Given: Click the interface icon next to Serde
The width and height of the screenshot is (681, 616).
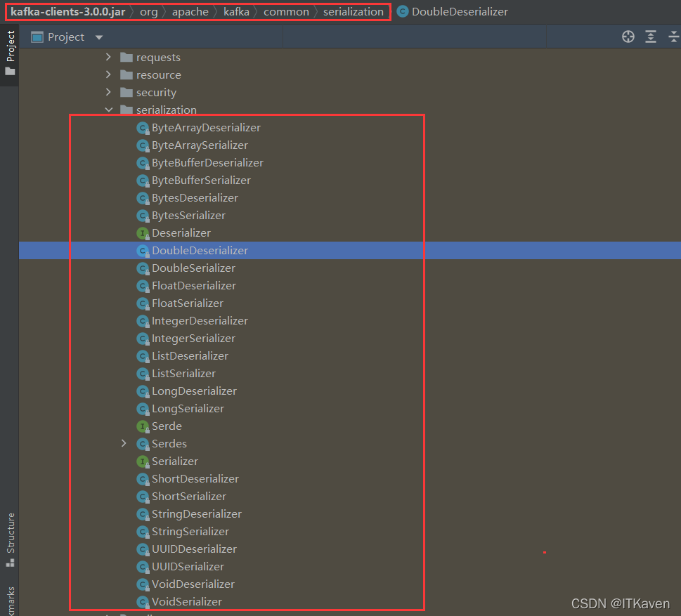Looking at the screenshot, I should tap(143, 426).
